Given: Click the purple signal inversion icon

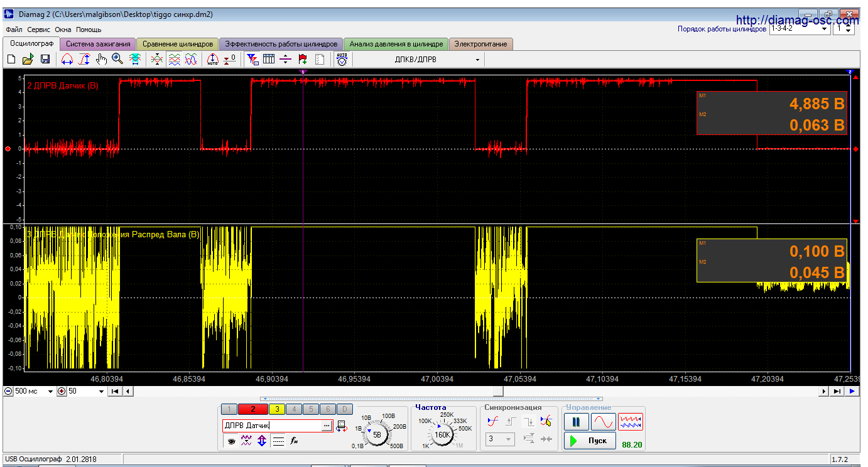Looking at the screenshot, I should (247, 441).
